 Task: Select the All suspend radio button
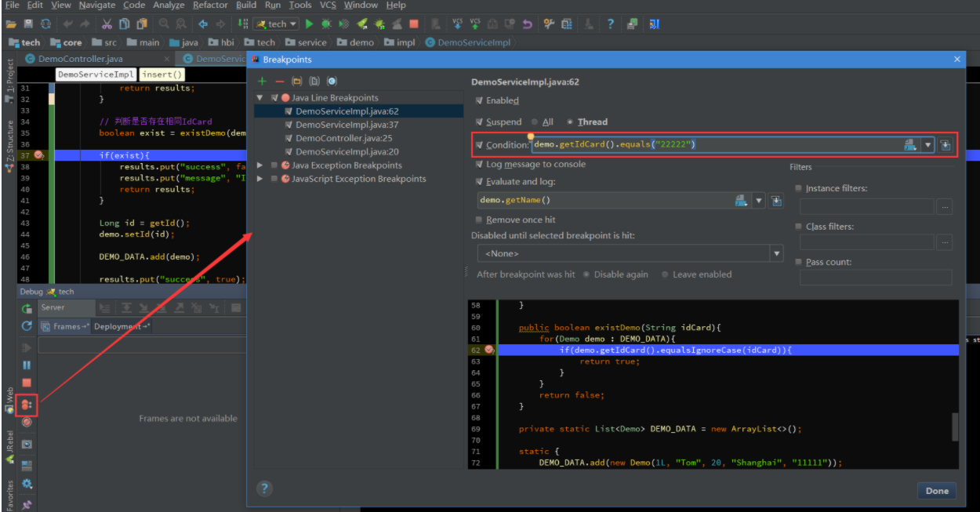(535, 122)
